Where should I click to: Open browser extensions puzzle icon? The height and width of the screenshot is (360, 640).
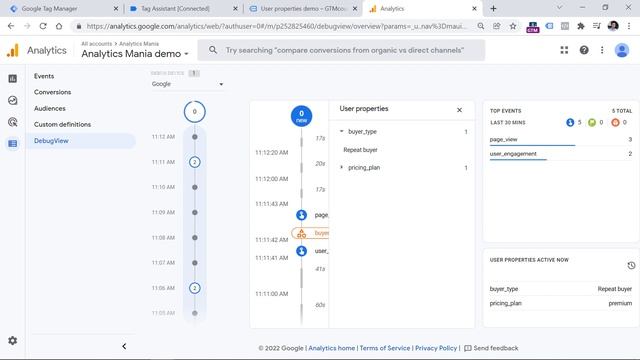tap(580, 26)
